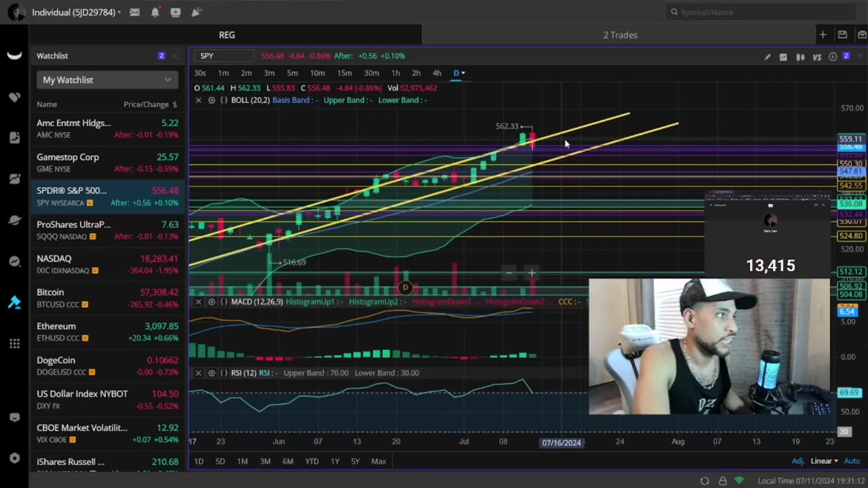868x488 pixels.
Task: Click the Symbol/Name search field
Action: point(761,12)
